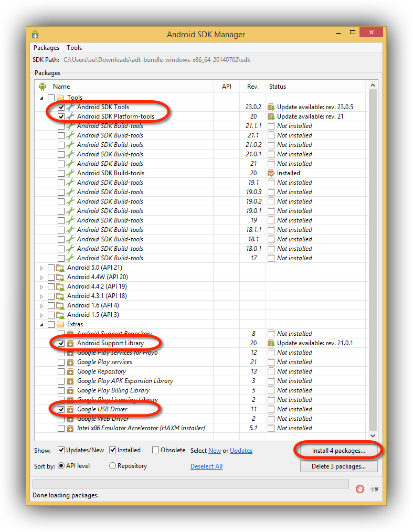Click the Deselect All link

tap(206, 466)
